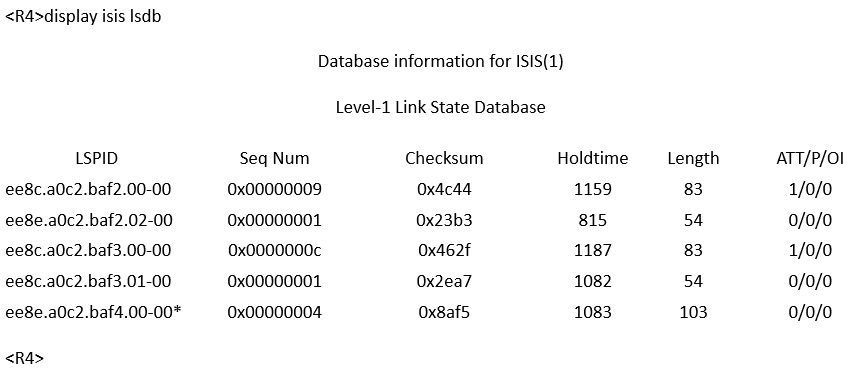Click ATT flag 1/0/0 in baf3.00-00 row
Viewport: 850px width, 373px height.
coord(810,250)
